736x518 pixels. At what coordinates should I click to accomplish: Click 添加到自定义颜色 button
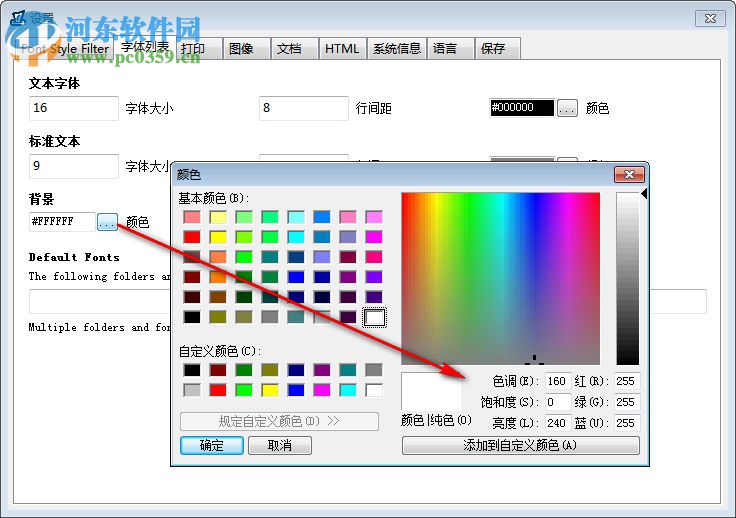[521, 445]
